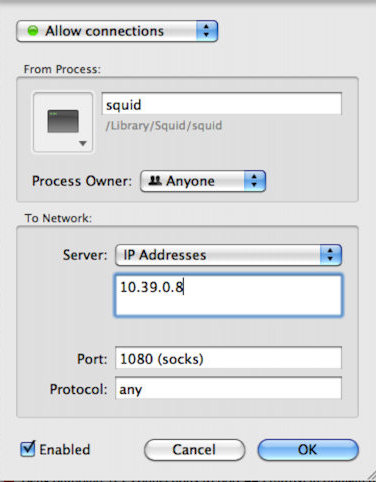
Task: Focus the squid process name field
Action: coord(222,104)
